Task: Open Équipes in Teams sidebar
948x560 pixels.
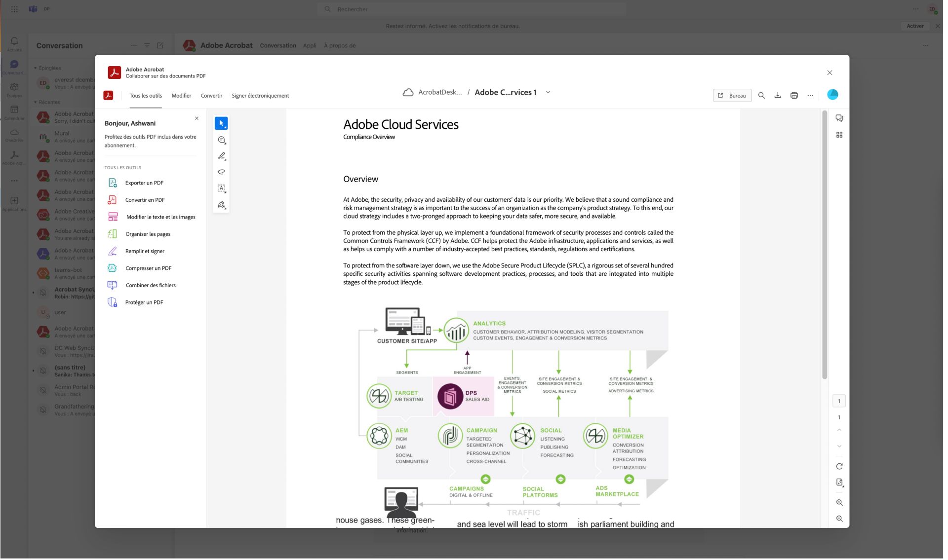Action: click(x=14, y=90)
